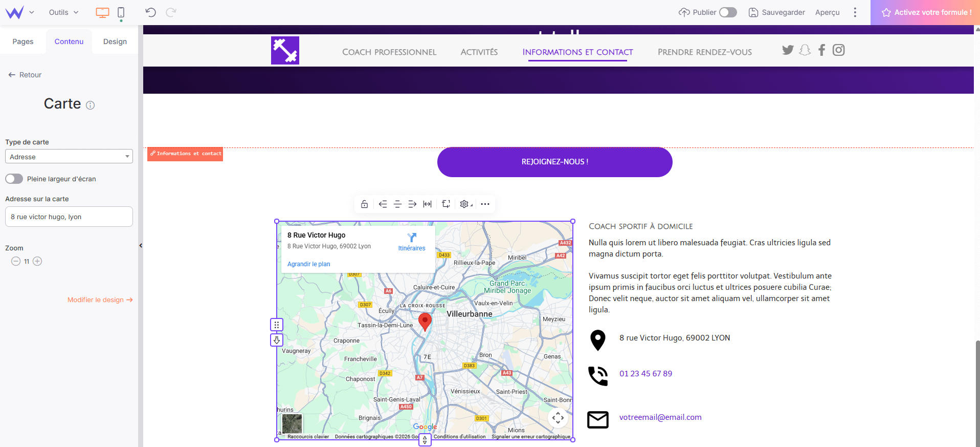
Task: Click the phone number 01 23 45 67 89
Action: pos(645,374)
